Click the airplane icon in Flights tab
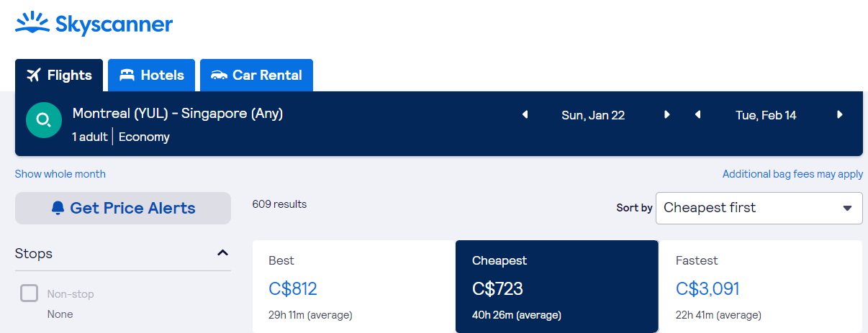 (33, 75)
